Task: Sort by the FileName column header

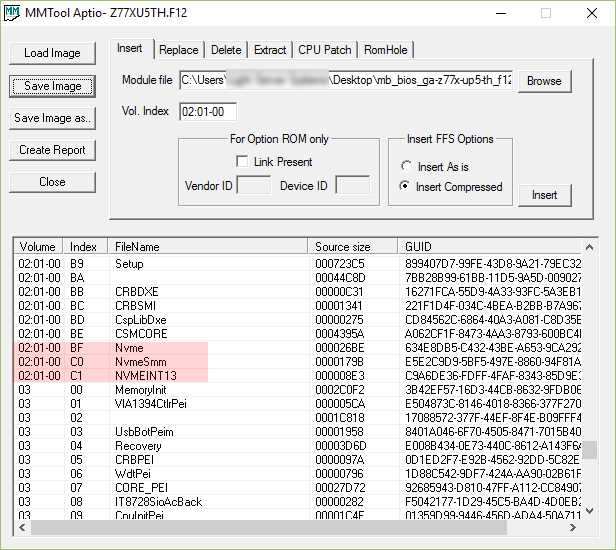Action: click(207, 247)
